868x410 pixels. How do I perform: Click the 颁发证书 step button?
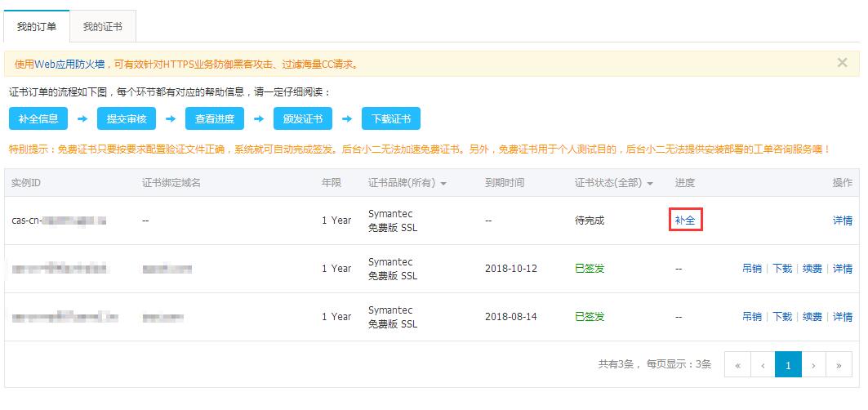303,118
